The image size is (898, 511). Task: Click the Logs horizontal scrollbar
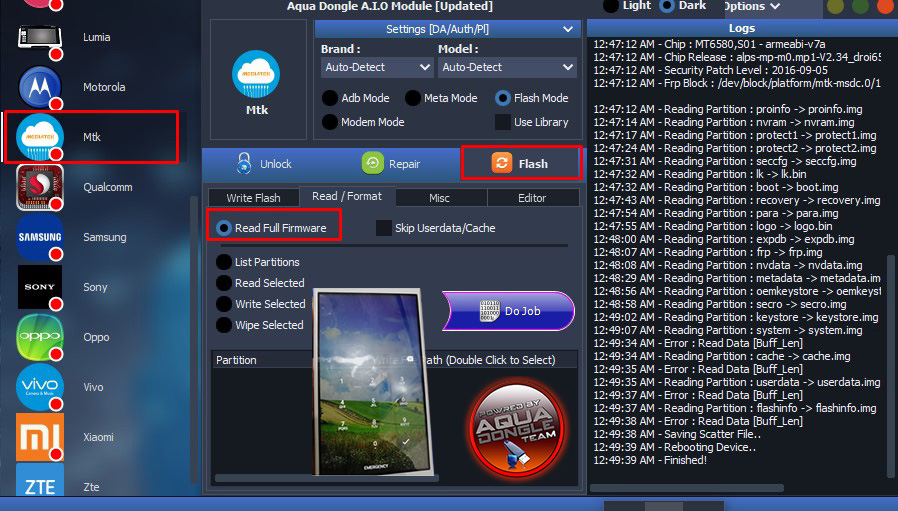pos(687,488)
